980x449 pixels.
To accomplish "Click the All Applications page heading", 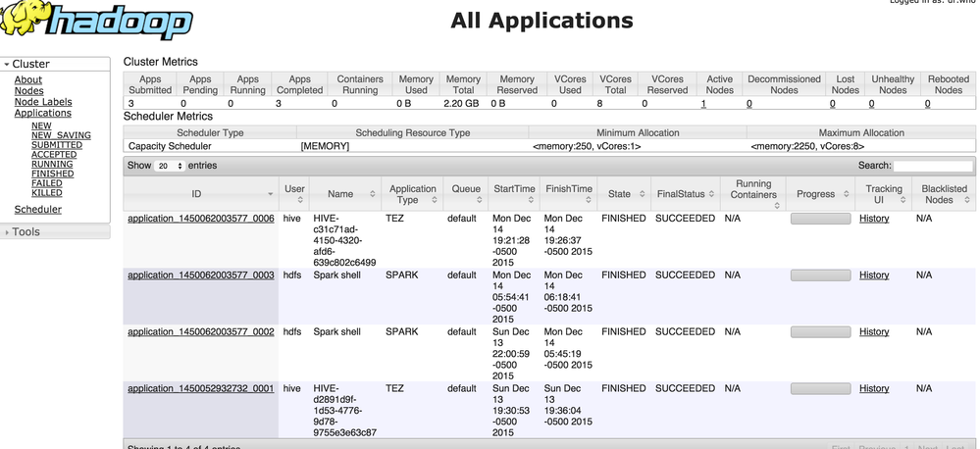I will click(x=542, y=20).
